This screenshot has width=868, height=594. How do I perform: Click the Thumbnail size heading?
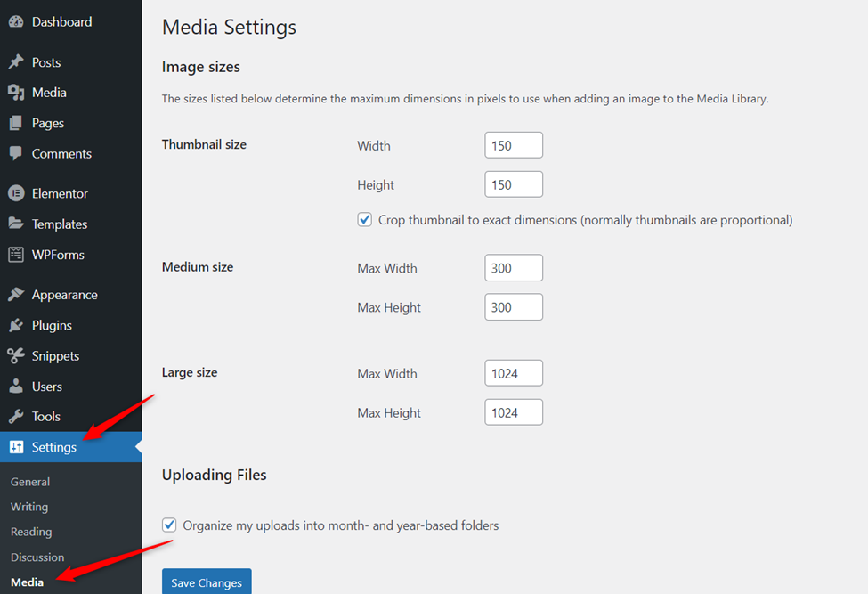(x=204, y=144)
